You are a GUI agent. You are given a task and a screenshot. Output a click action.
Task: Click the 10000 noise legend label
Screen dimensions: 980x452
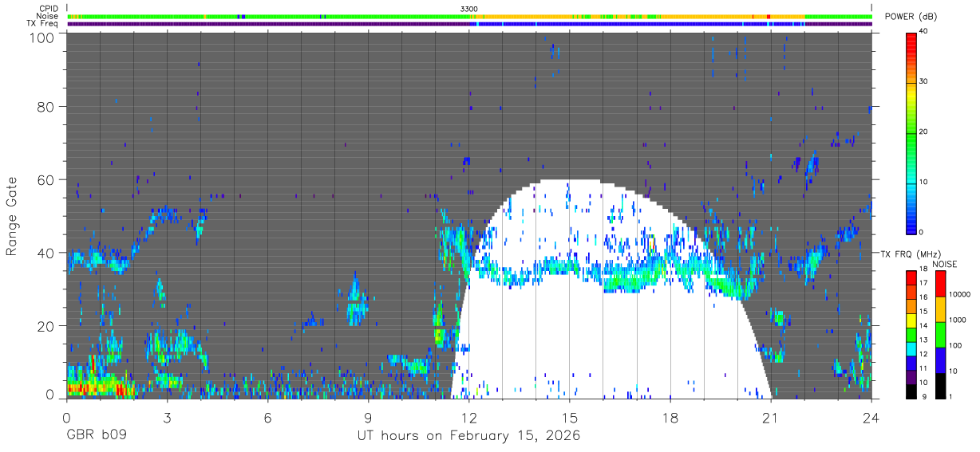click(x=960, y=294)
